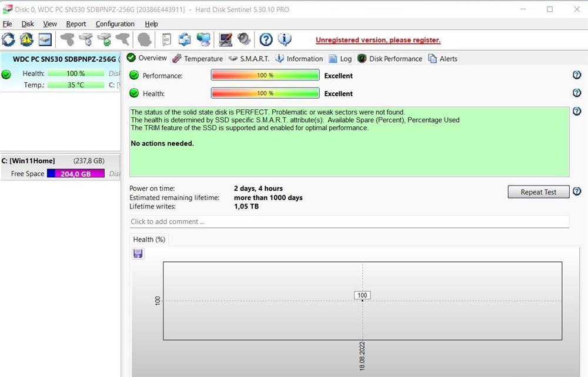Select the Health (%) graph tab

pos(149,240)
